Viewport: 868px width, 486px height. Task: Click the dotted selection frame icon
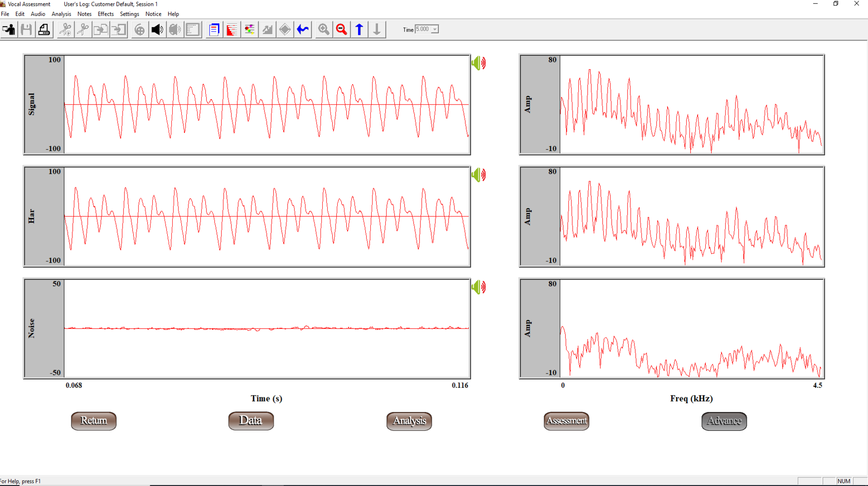193,30
